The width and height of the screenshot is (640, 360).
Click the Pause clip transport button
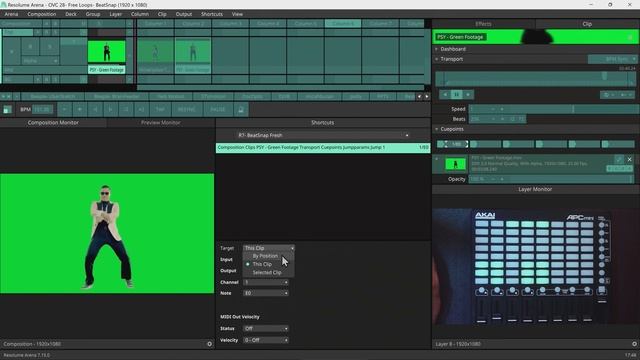pyautogui.click(x=456, y=95)
